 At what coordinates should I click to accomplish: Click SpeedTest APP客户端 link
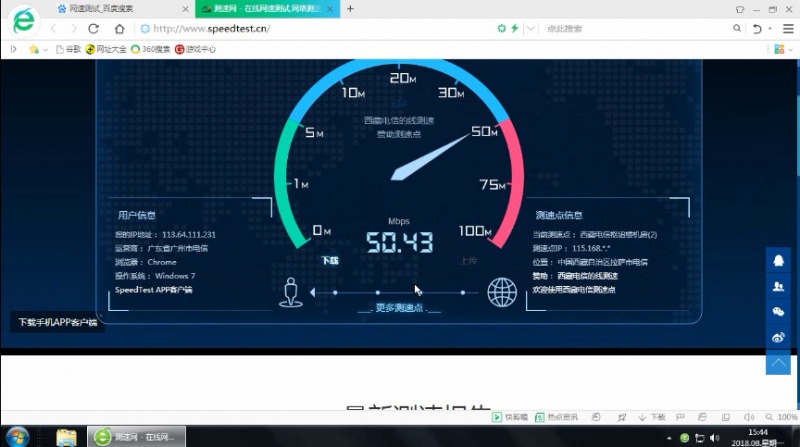154,290
